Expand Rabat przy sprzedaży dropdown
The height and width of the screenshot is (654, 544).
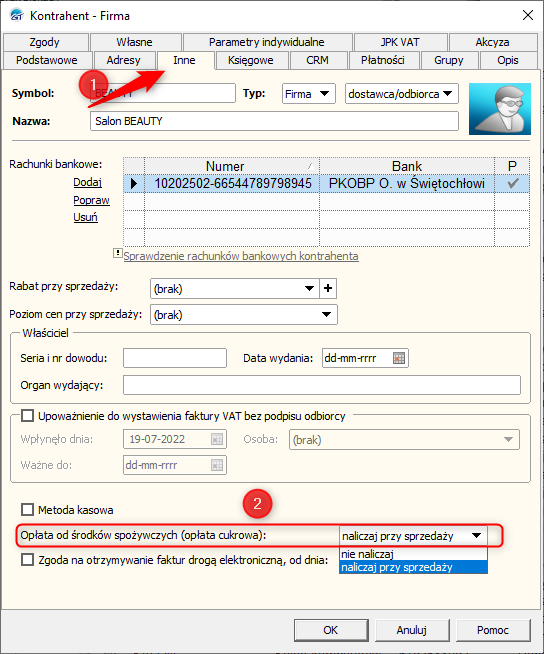309,288
